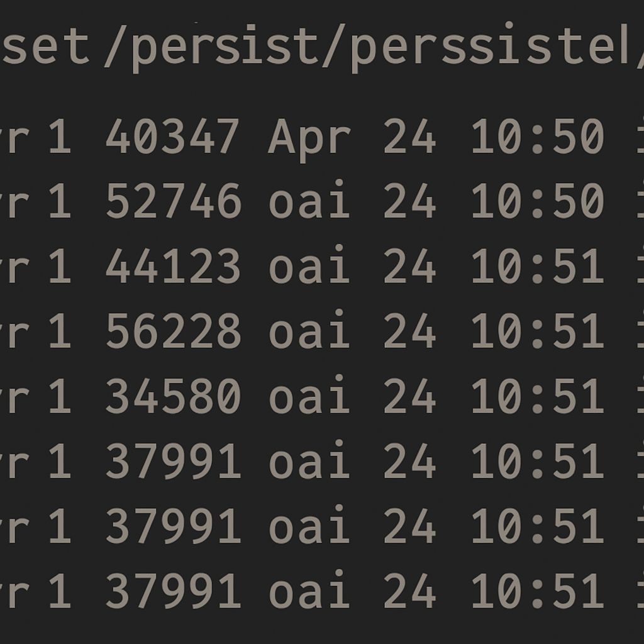
Task: Click the file size 52746
Action: click(173, 201)
